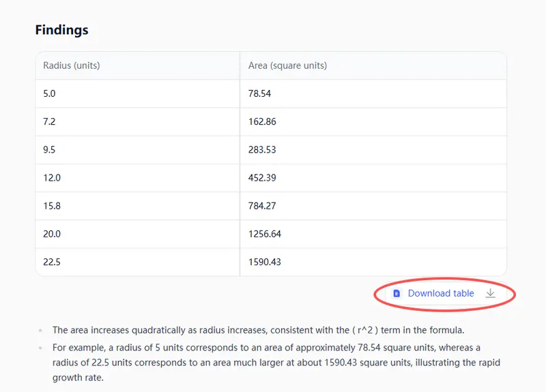Click the Findings heading
This screenshot has height=392, width=546.
61,31
